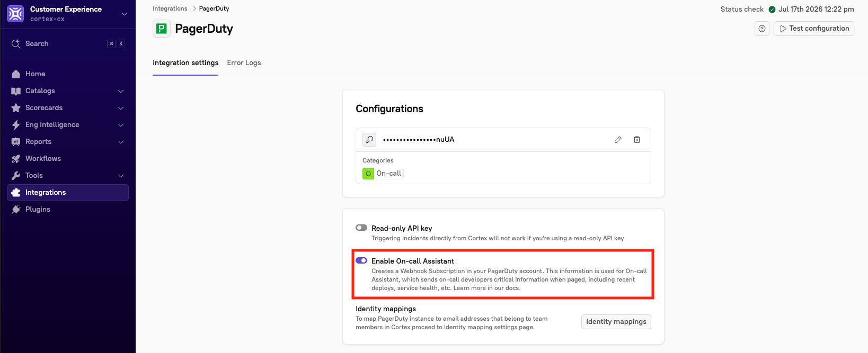Screen dimensions: 868x353
Task: Open the Identity mappings button
Action: 616,322
